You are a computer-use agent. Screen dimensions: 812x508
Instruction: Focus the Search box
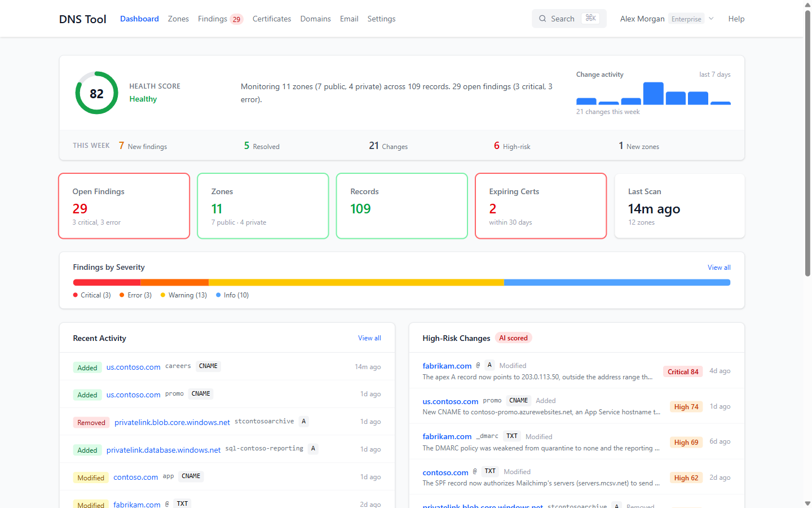[x=569, y=19]
